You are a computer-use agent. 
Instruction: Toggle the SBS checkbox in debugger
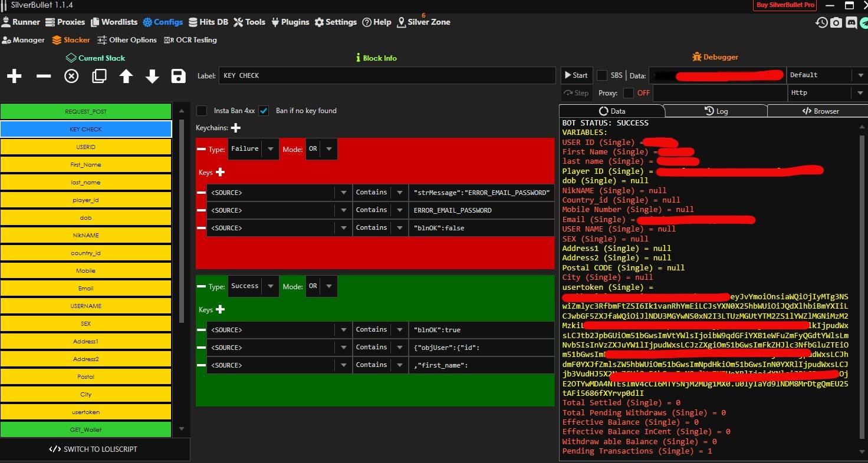point(602,75)
